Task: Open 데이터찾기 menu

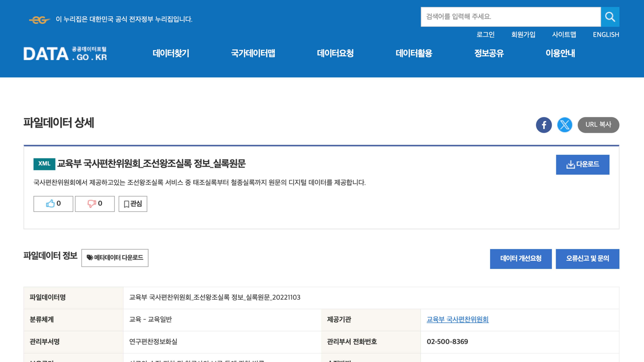Action: 171,53
